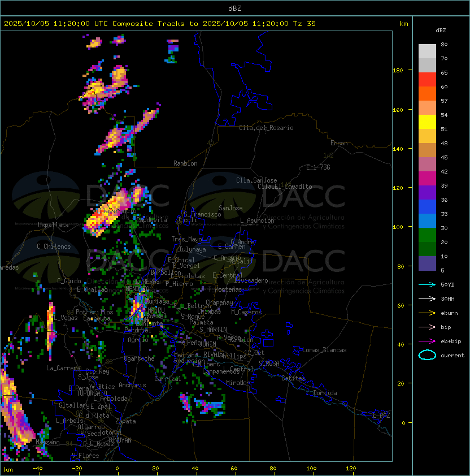The image size is (470, 476).
Task: Click the 'Tres_Mayo' map label
Action: (x=186, y=239)
